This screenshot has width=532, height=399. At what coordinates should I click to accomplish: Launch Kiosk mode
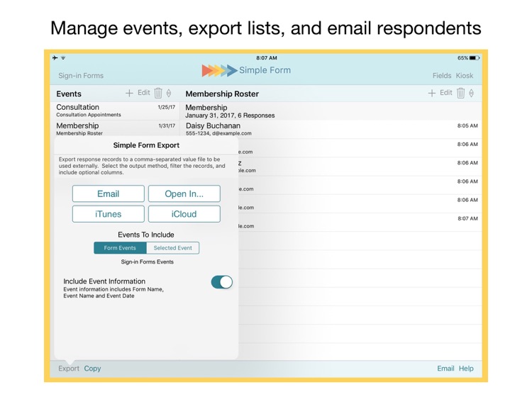(x=465, y=76)
